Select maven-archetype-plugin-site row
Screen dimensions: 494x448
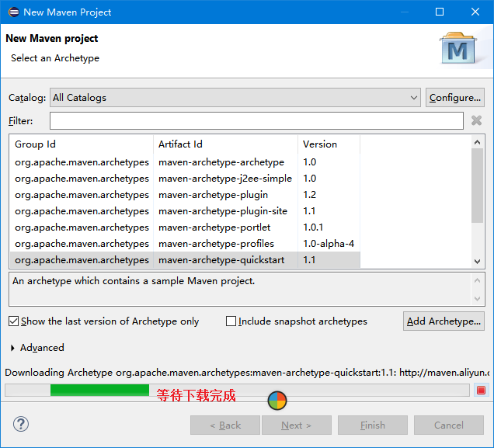click(x=185, y=211)
